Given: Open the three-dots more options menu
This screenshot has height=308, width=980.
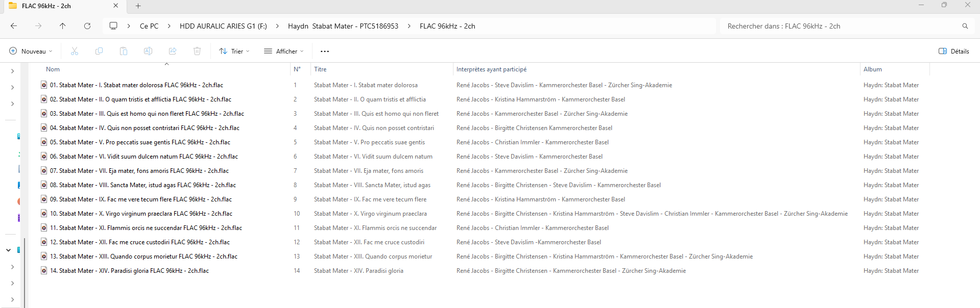Looking at the screenshot, I should pyautogui.click(x=325, y=51).
